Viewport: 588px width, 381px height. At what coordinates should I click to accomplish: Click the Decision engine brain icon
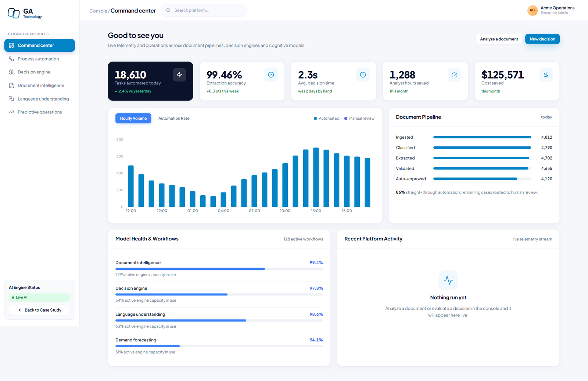(11, 72)
